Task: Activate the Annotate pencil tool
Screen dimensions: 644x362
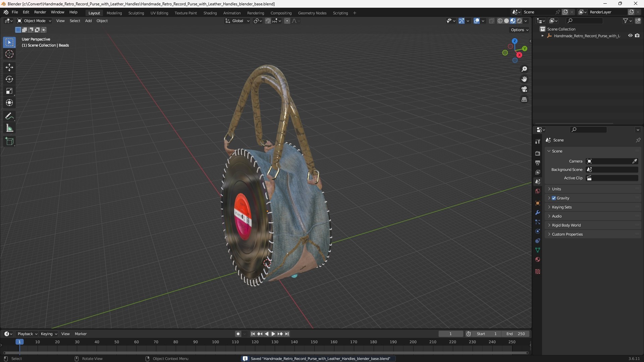Action: [x=9, y=116]
